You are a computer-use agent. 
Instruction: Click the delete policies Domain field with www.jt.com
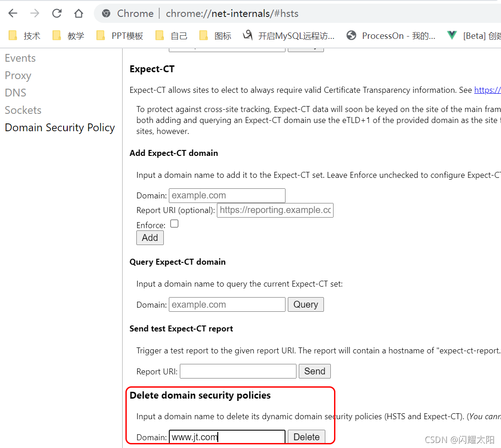(227, 437)
